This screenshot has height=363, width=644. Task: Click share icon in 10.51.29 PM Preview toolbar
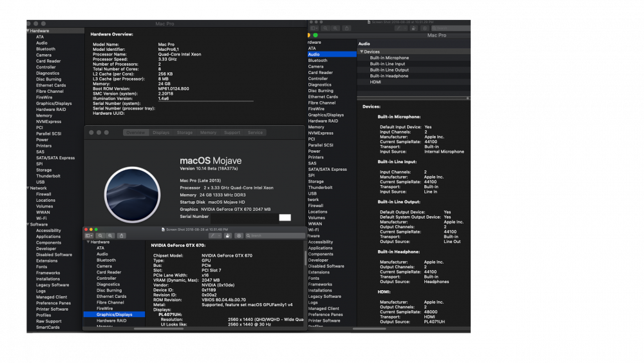(346, 28)
